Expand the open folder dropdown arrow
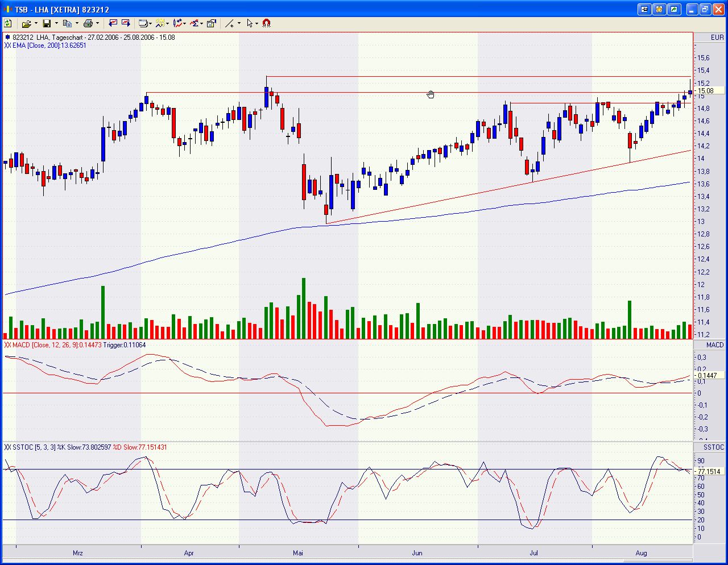Screen dimensions: 728x565 [36, 24]
